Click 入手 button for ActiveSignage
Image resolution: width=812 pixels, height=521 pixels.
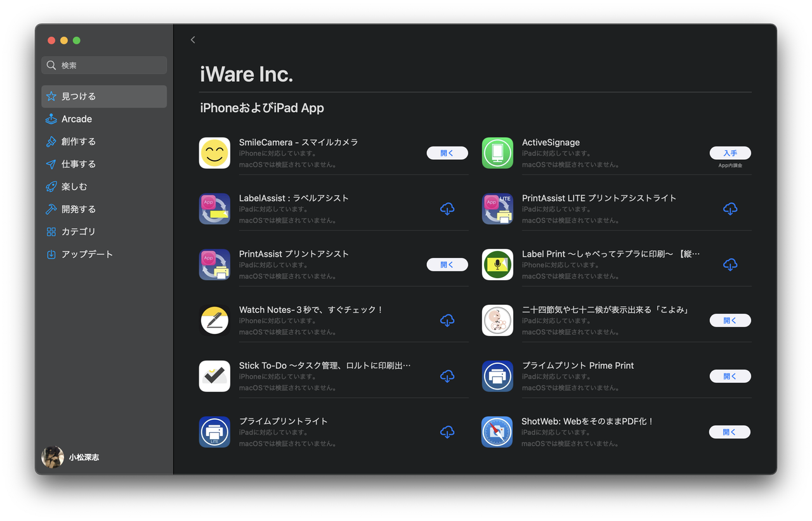(x=730, y=153)
